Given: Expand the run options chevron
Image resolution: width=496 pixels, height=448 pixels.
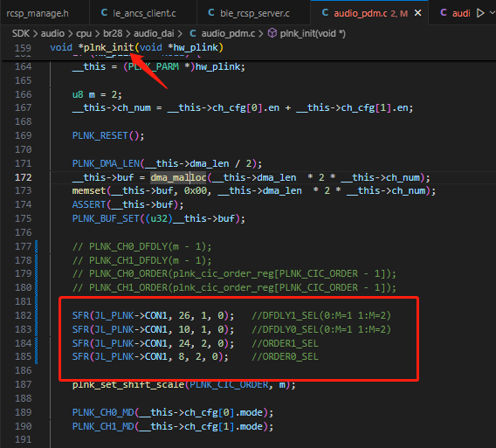Looking at the screenshot, I should pyautogui.click(x=493, y=12).
